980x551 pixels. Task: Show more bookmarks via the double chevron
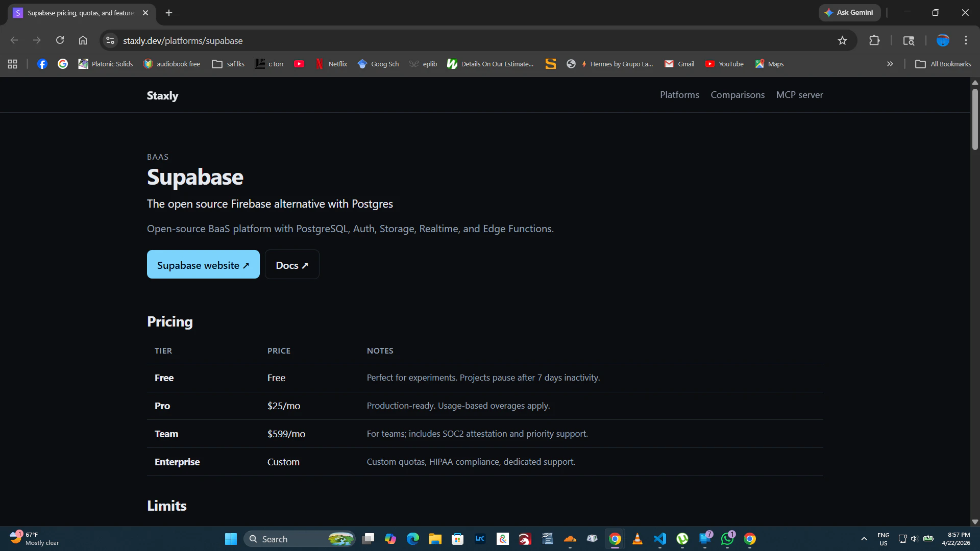(890, 64)
